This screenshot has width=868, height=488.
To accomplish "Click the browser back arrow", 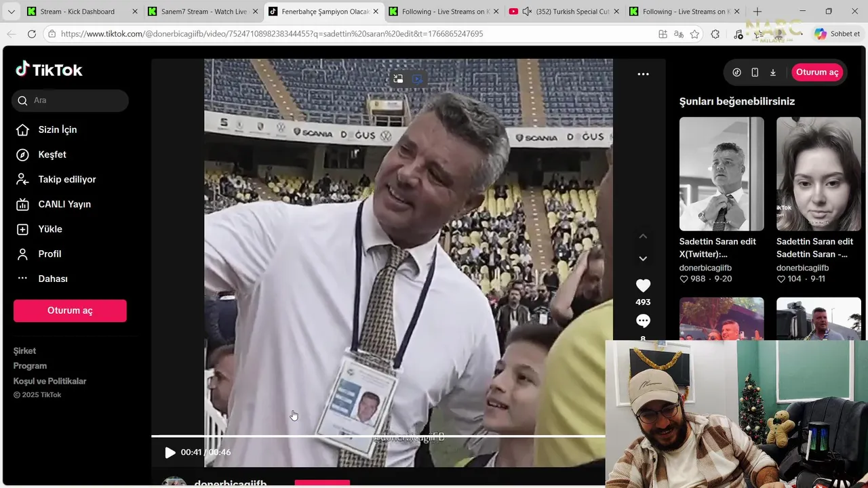I will pyautogui.click(x=12, y=34).
